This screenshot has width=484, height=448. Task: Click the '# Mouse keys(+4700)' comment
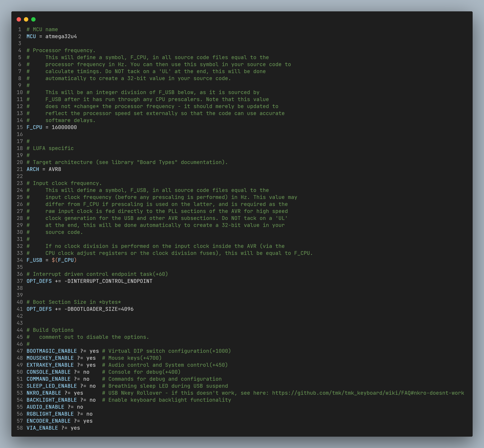132,358
